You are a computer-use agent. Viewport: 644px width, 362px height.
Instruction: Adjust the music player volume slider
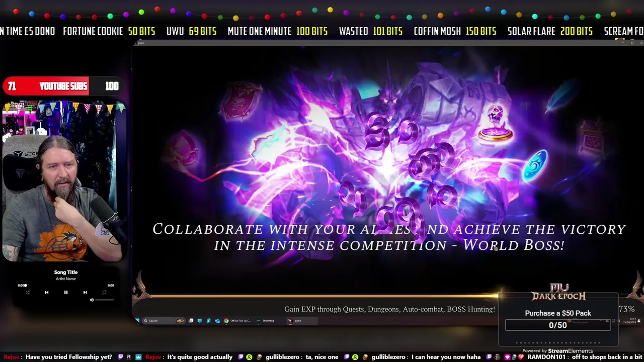[105, 300]
